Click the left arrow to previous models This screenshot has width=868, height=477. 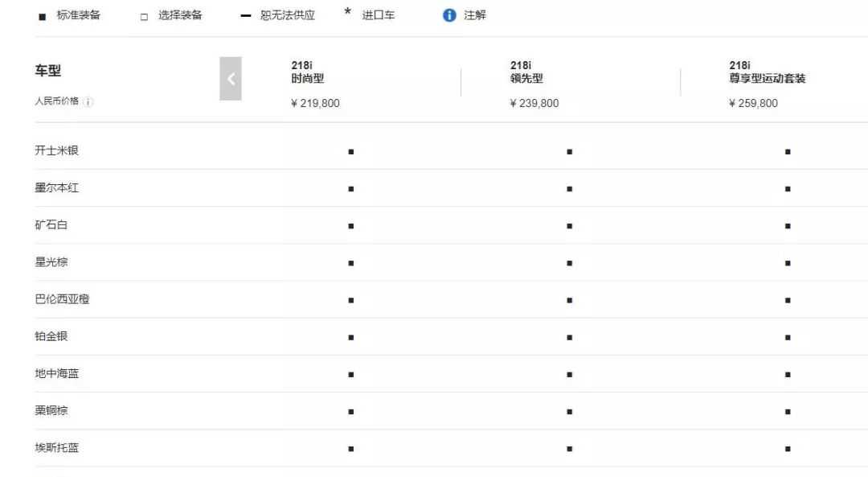231,79
